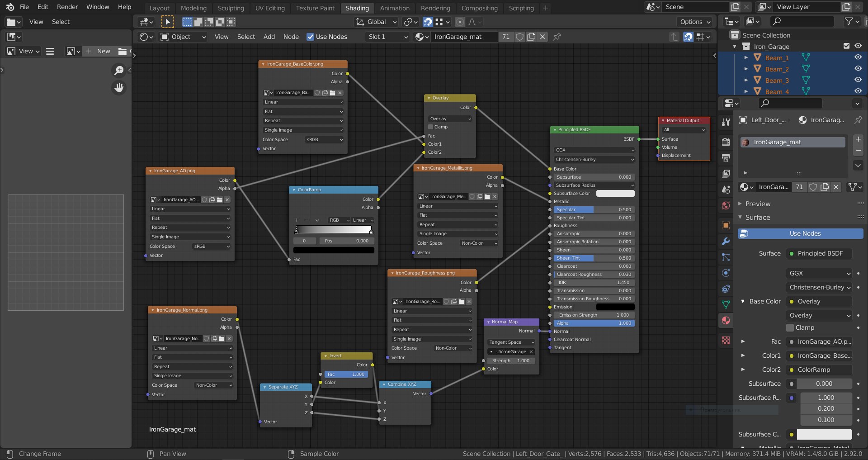
Task: Toggle Iron_Garage collection exclude checkbox
Action: tap(847, 46)
